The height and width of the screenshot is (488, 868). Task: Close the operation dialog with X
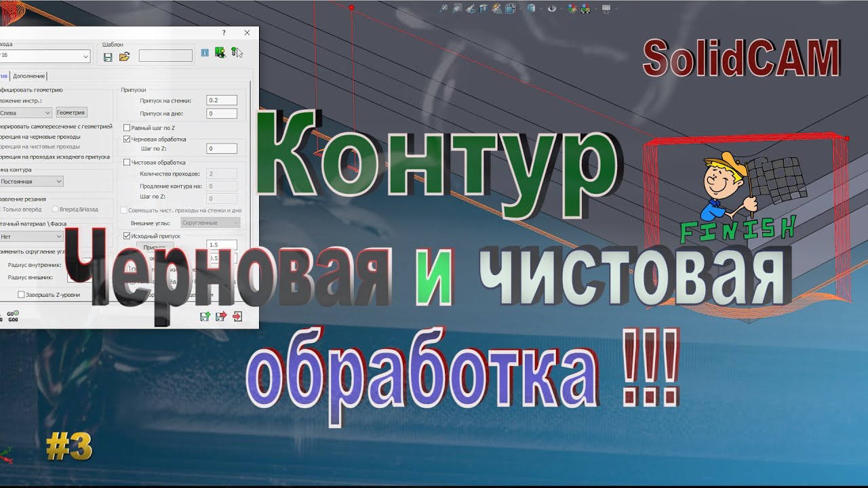tap(247, 33)
